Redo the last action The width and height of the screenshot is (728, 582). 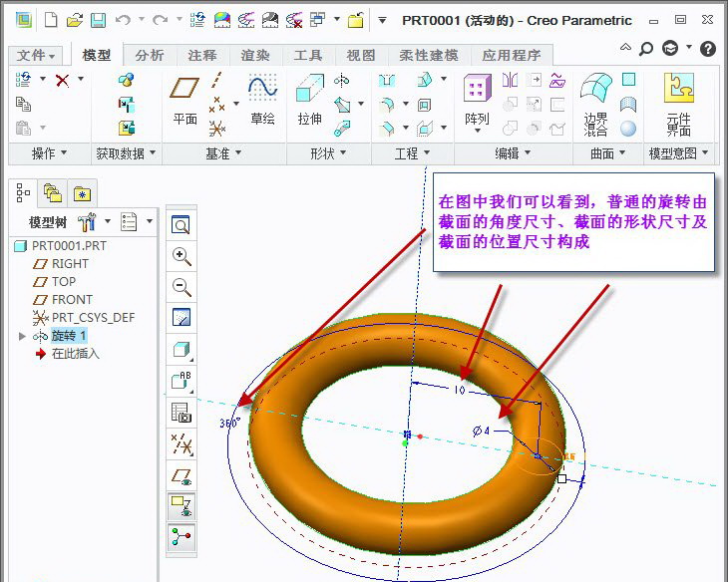click(161, 20)
